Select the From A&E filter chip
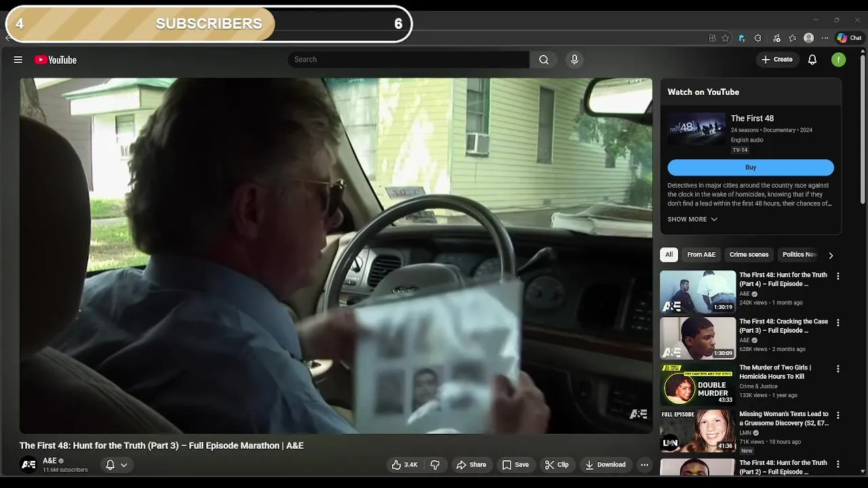The height and width of the screenshot is (488, 868). [701, 255]
